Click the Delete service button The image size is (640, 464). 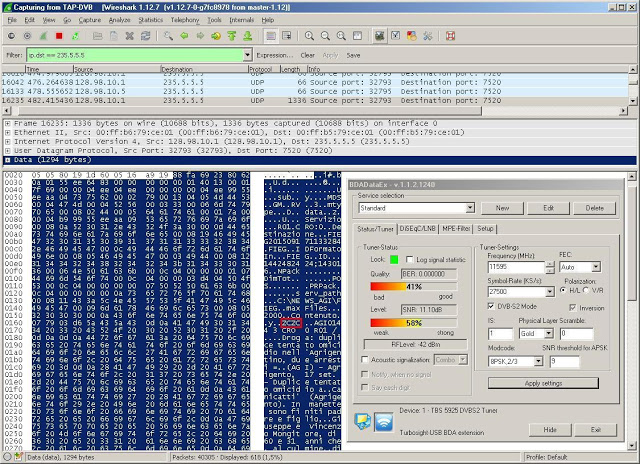(594, 208)
